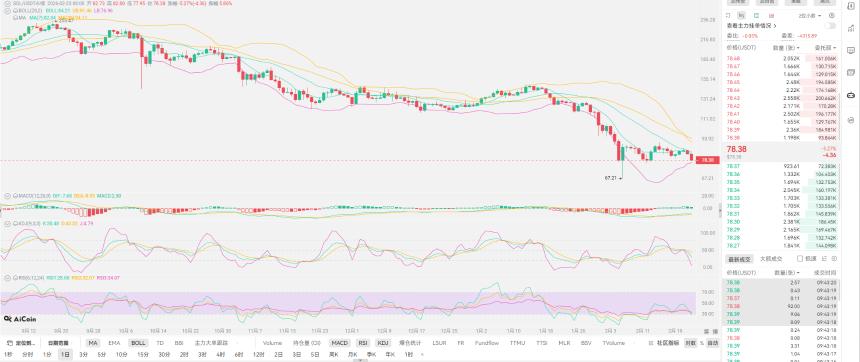Select the green bids-only order book icon
Image resolution: width=860 pixels, height=362 pixels.
coord(756,15)
